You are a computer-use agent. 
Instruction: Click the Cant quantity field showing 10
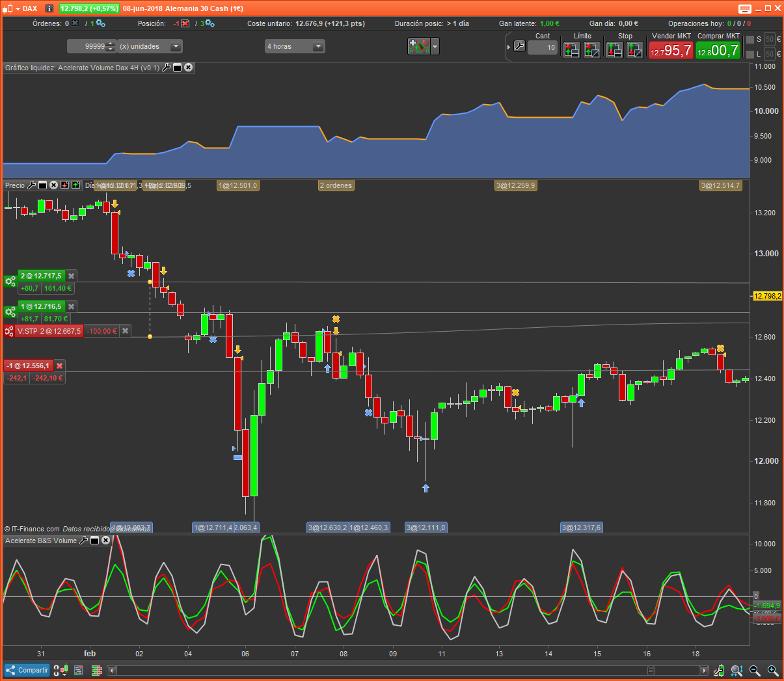pyautogui.click(x=543, y=47)
